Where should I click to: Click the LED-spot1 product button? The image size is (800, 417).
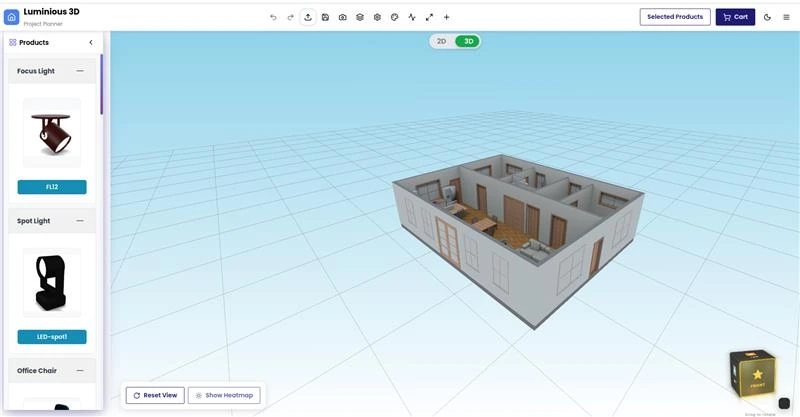pos(52,337)
